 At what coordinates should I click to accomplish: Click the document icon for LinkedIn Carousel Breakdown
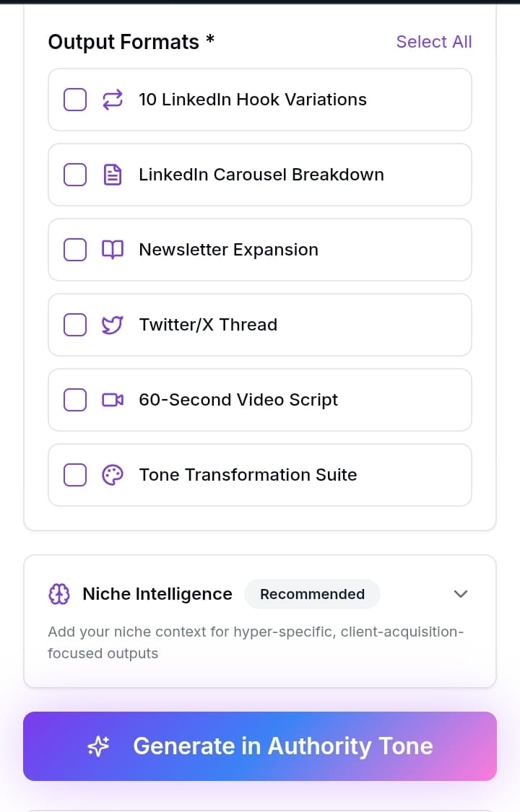pos(113,175)
